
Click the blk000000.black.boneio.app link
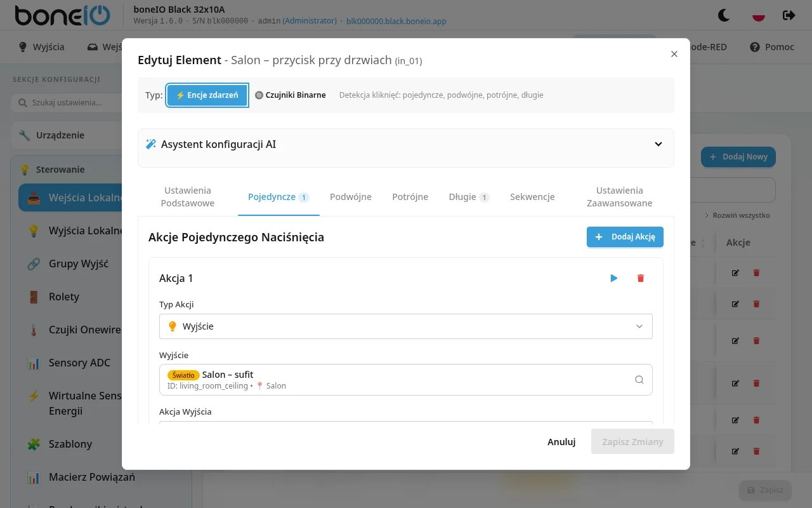coord(396,21)
